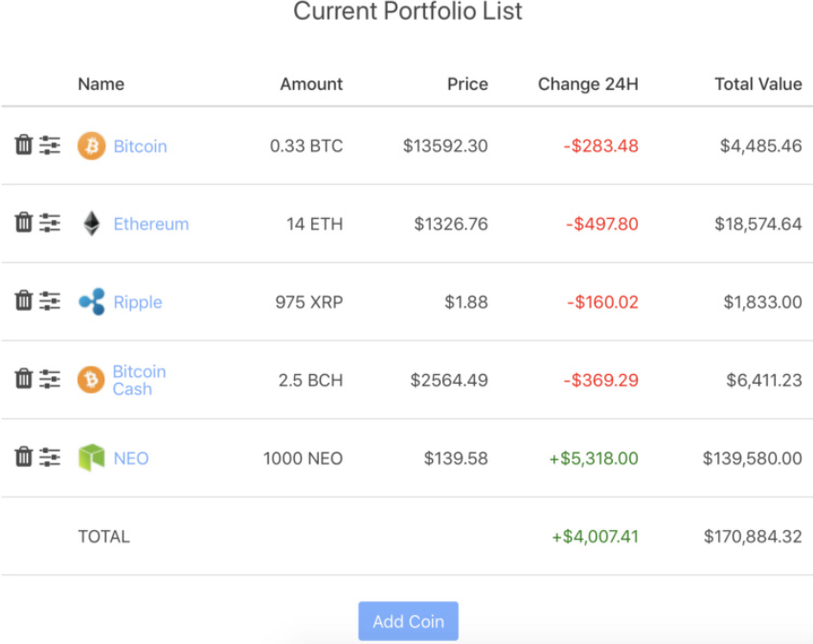
Task: Select the $6,411.23 total value
Action: (x=764, y=380)
